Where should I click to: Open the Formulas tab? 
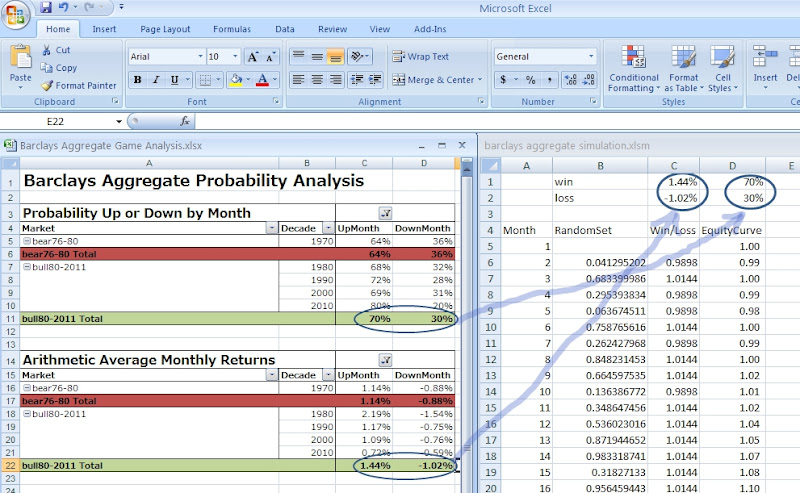(232, 29)
